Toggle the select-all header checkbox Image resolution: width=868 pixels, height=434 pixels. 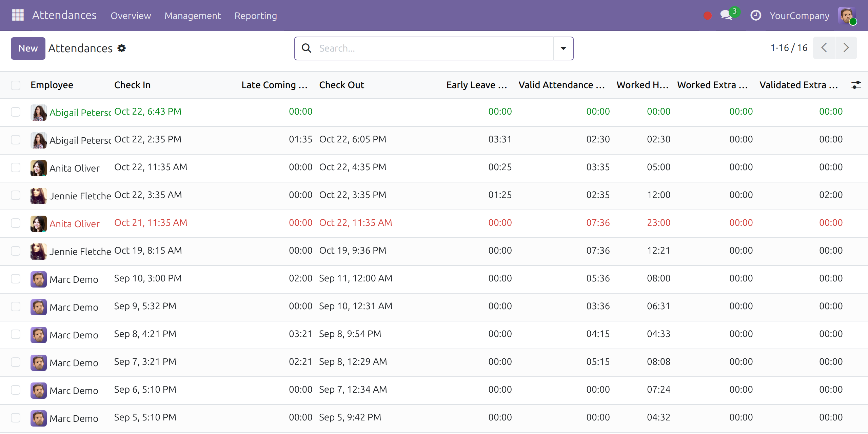pyautogui.click(x=16, y=85)
